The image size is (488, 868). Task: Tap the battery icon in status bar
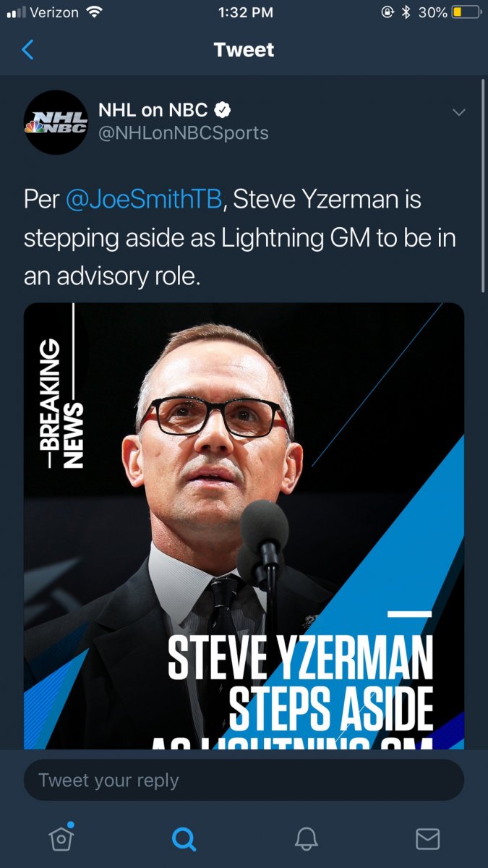(466, 12)
